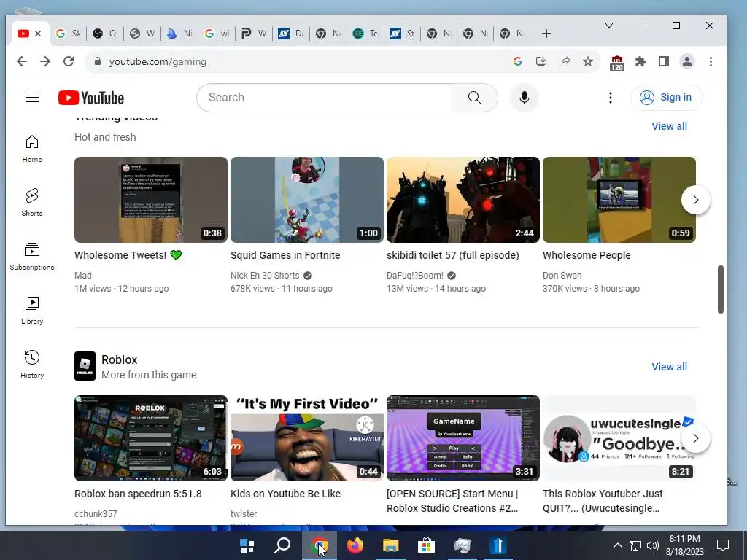Go forward with the browser forward arrow
Screen dimensions: 747x560
45,61
